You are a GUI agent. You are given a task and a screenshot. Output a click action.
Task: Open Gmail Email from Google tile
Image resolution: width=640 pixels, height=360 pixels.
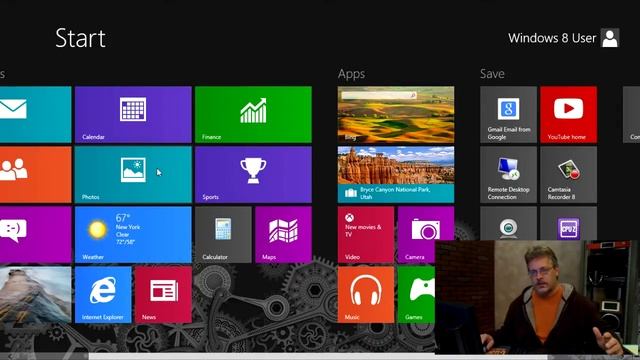click(x=508, y=114)
